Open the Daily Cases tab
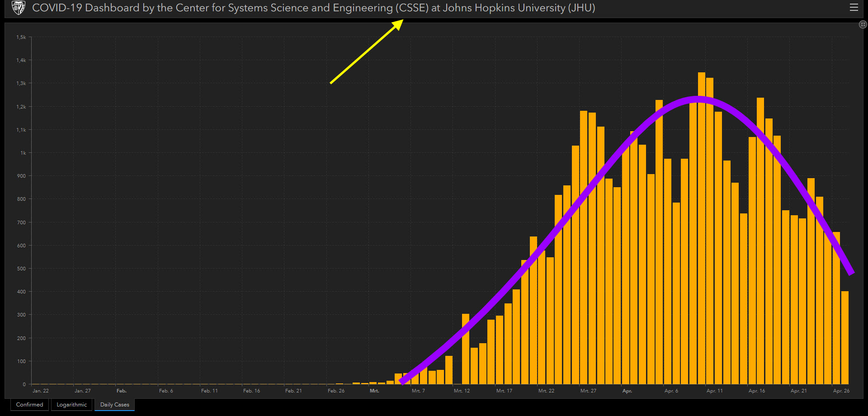This screenshot has width=868, height=416. (114, 405)
